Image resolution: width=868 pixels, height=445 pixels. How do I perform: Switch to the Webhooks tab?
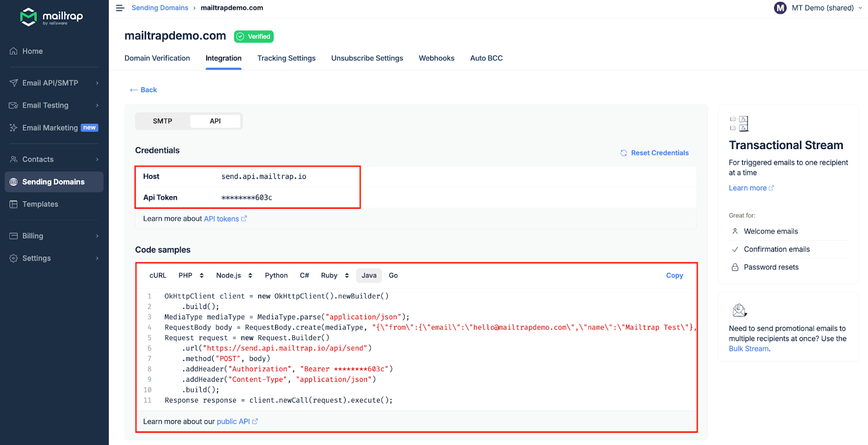[x=436, y=59]
